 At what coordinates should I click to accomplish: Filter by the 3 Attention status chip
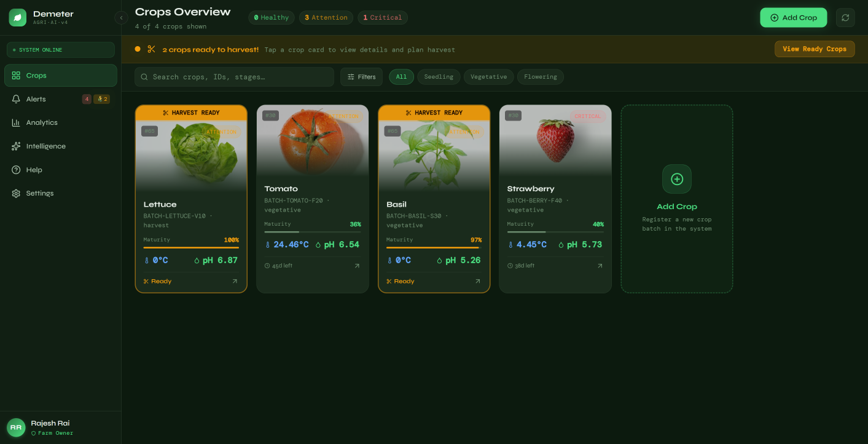[x=326, y=18]
